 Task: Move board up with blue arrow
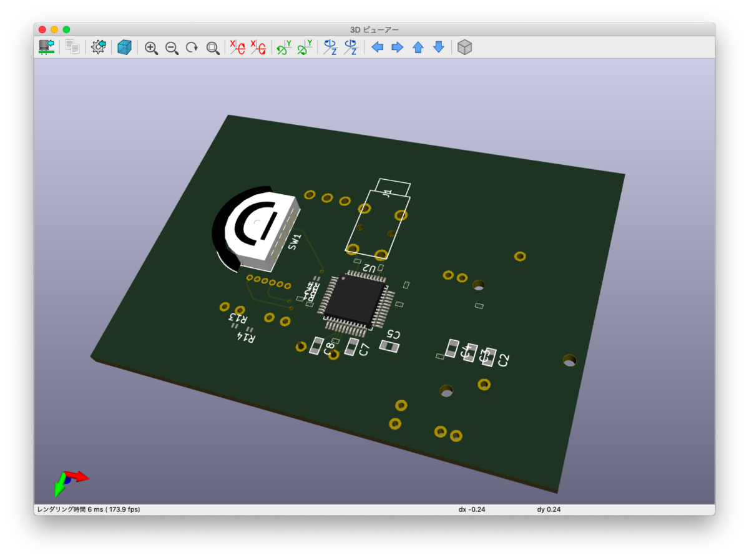coord(418,47)
